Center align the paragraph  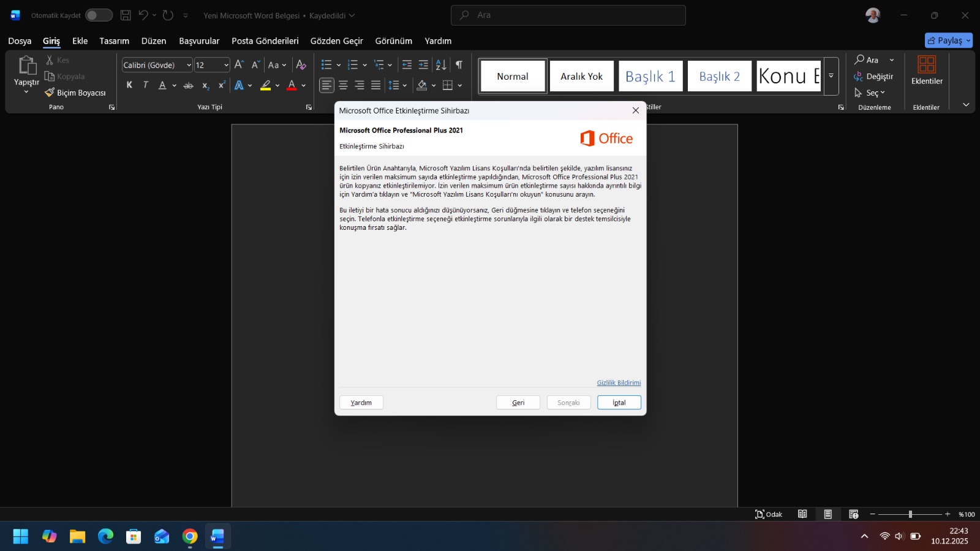pyautogui.click(x=343, y=85)
